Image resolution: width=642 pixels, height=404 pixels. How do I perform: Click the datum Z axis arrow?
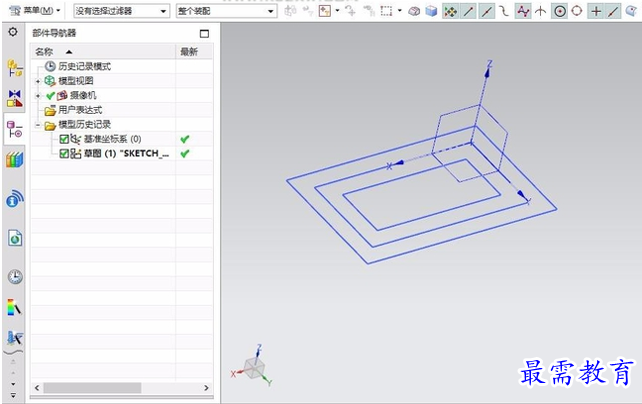coord(487,73)
